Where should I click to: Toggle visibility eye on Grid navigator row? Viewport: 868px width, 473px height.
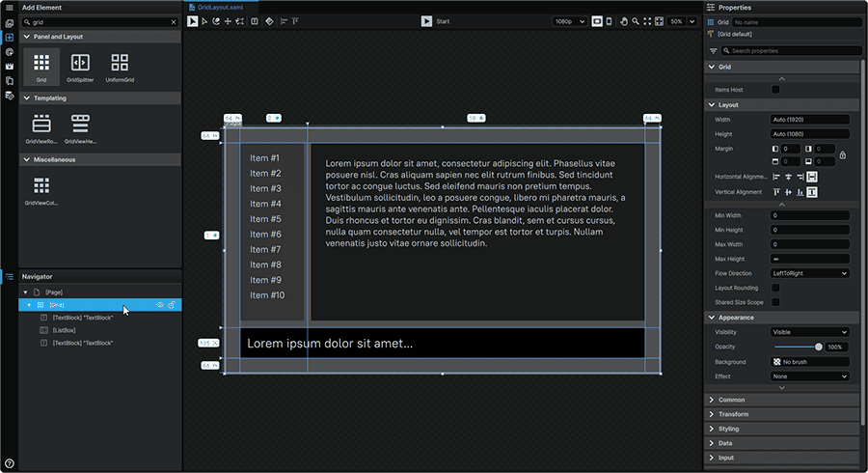pos(160,305)
